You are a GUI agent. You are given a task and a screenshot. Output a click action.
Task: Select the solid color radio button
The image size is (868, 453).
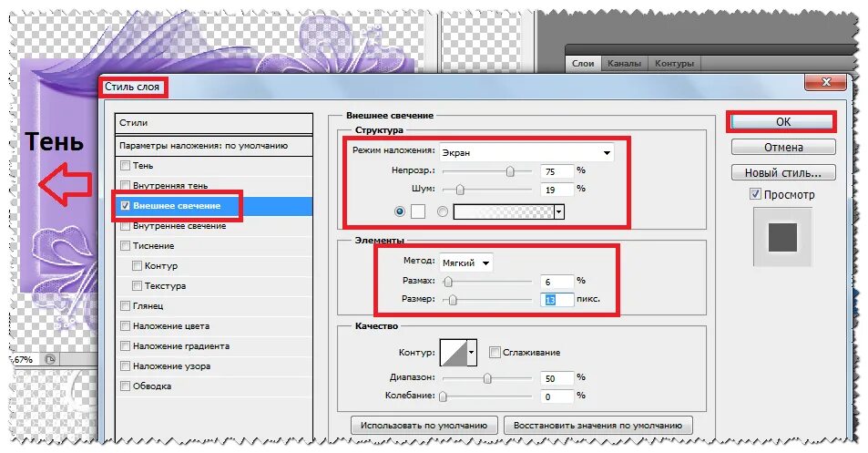point(400,211)
